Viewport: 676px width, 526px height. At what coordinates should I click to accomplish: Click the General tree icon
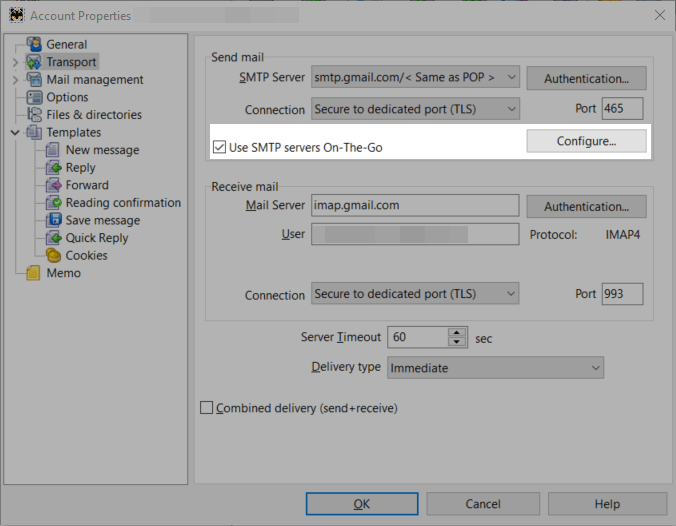point(34,44)
